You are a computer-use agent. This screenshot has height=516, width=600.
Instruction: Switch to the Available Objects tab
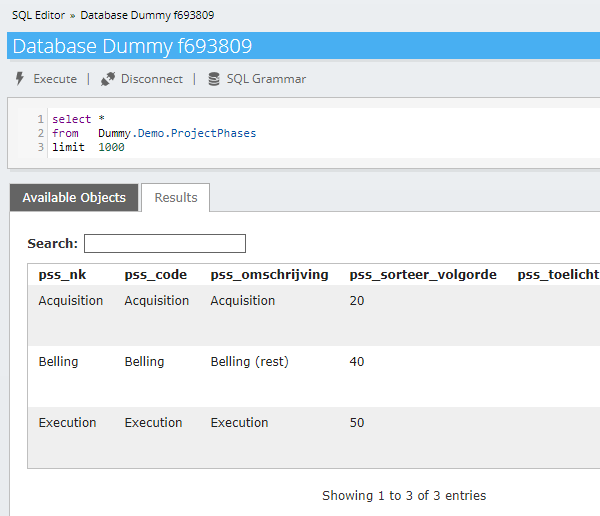point(74,198)
